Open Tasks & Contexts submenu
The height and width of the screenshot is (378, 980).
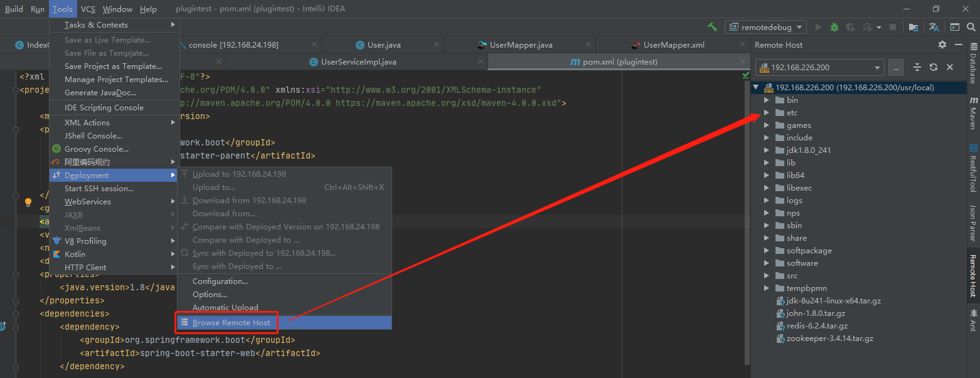click(115, 24)
